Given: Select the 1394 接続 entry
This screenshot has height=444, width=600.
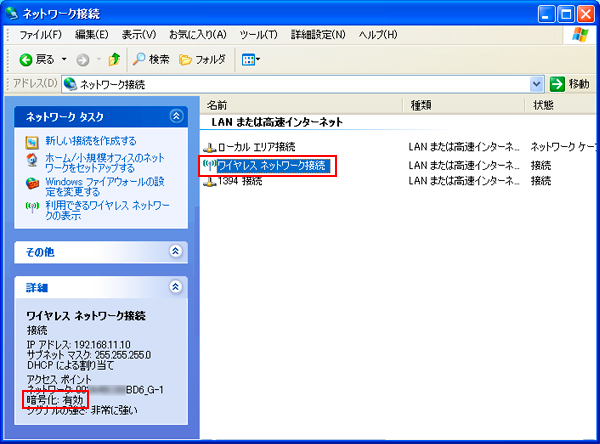Looking at the screenshot, I should tap(240, 181).
